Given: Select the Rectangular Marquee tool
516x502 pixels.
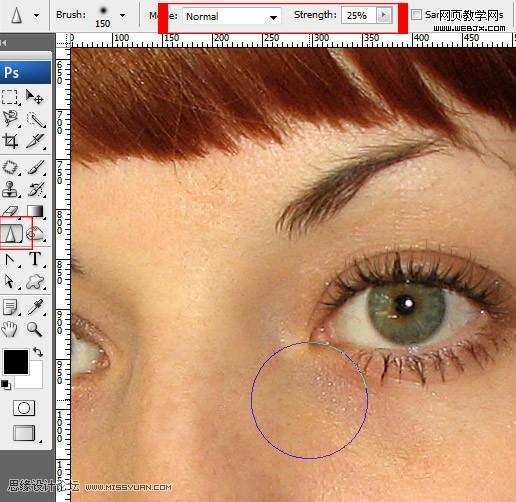Looking at the screenshot, I should [x=10, y=97].
